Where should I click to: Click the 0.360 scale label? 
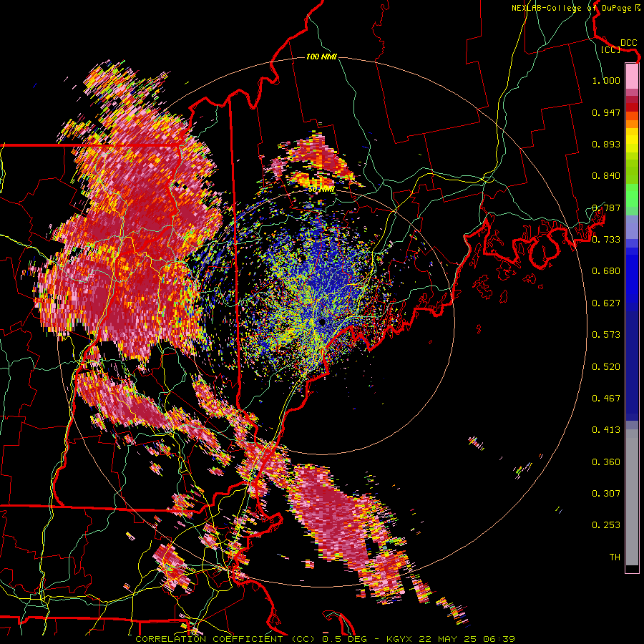point(606,462)
